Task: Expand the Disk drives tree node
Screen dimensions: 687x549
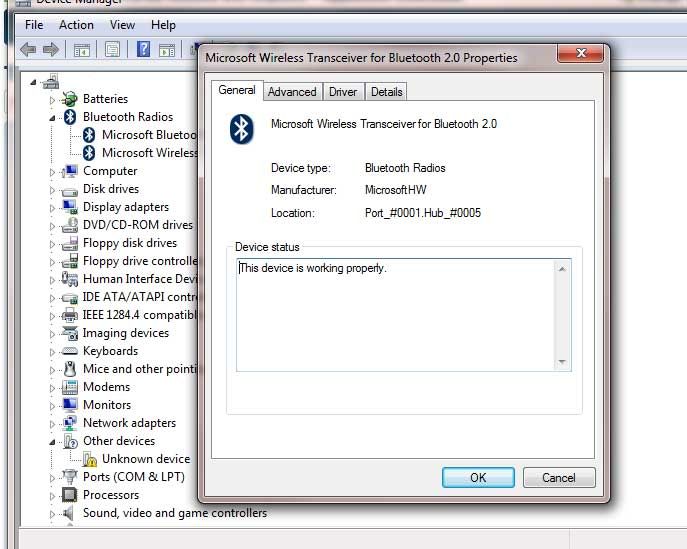Action: (x=52, y=190)
